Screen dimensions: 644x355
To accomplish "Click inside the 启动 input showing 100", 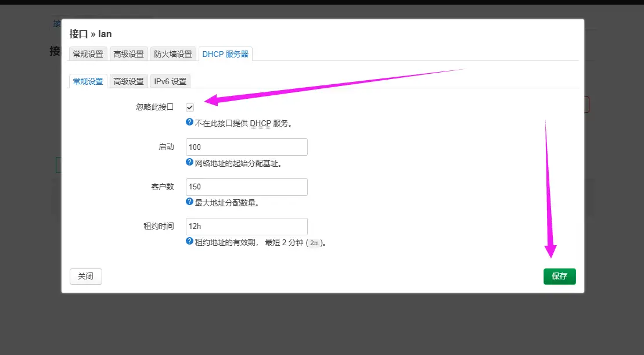I will (246, 146).
